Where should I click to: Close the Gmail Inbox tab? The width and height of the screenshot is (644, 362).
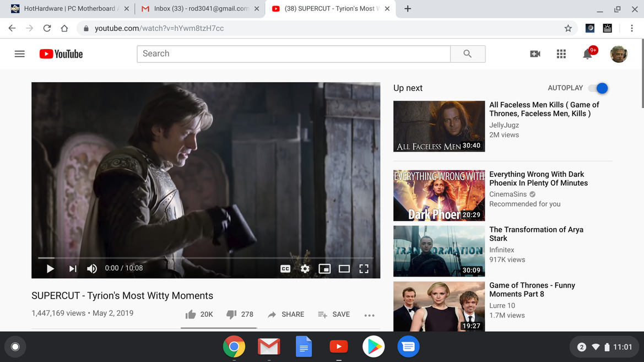click(257, 9)
